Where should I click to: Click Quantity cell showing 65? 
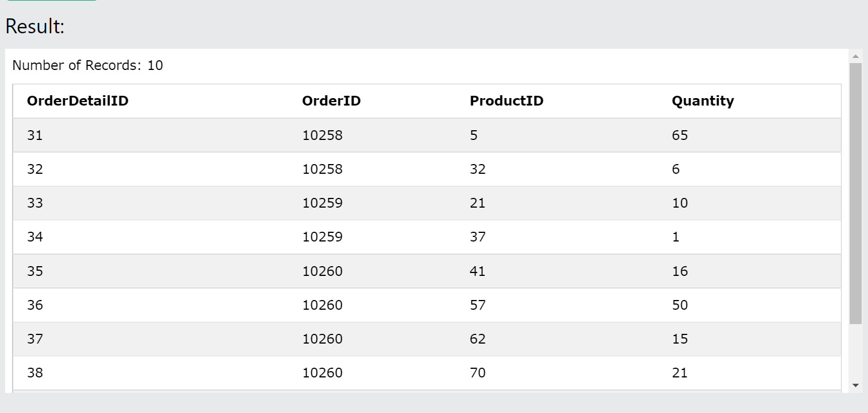click(680, 135)
